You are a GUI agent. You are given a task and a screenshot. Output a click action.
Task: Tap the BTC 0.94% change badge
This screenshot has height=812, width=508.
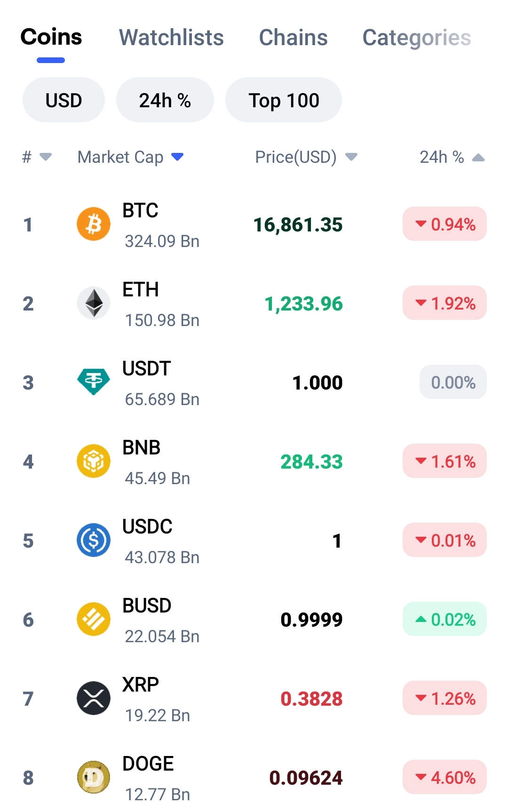(444, 224)
